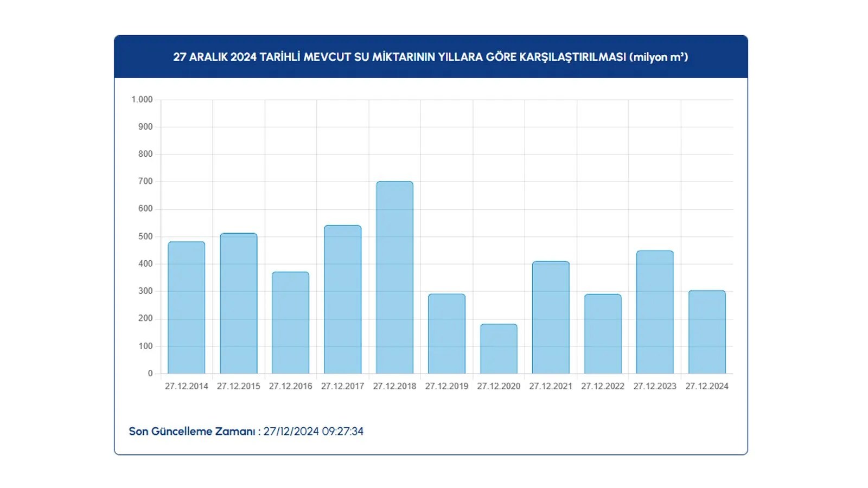
Task: Click the y-axis value 0
Action: pyautogui.click(x=150, y=374)
